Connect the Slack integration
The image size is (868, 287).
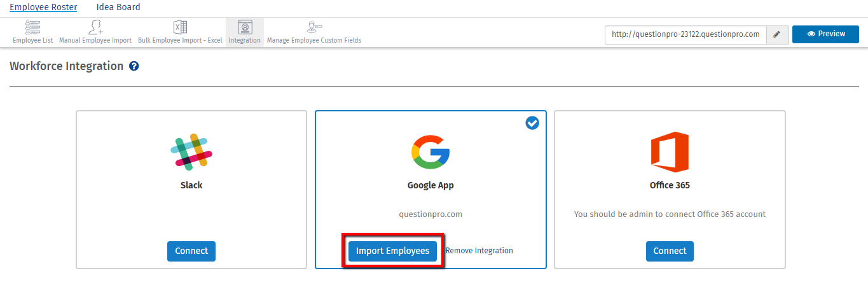[191, 251]
